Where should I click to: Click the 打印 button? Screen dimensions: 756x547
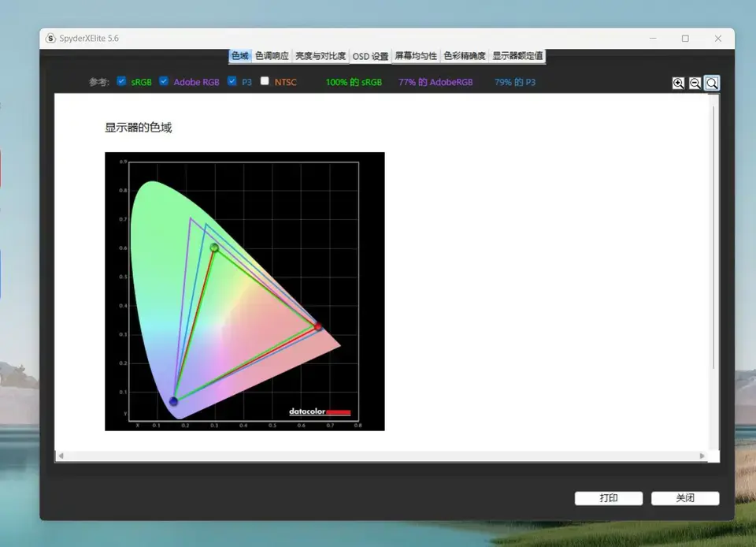click(x=608, y=498)
